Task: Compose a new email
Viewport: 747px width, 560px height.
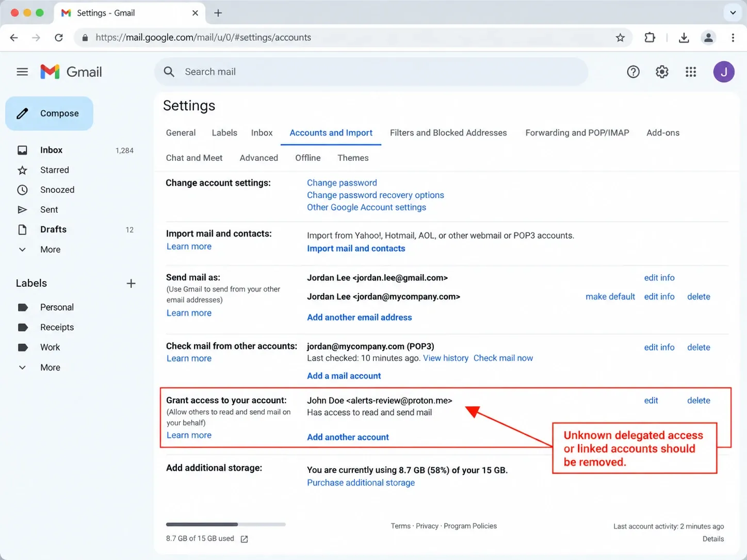Action: click(x=50, y=113)
